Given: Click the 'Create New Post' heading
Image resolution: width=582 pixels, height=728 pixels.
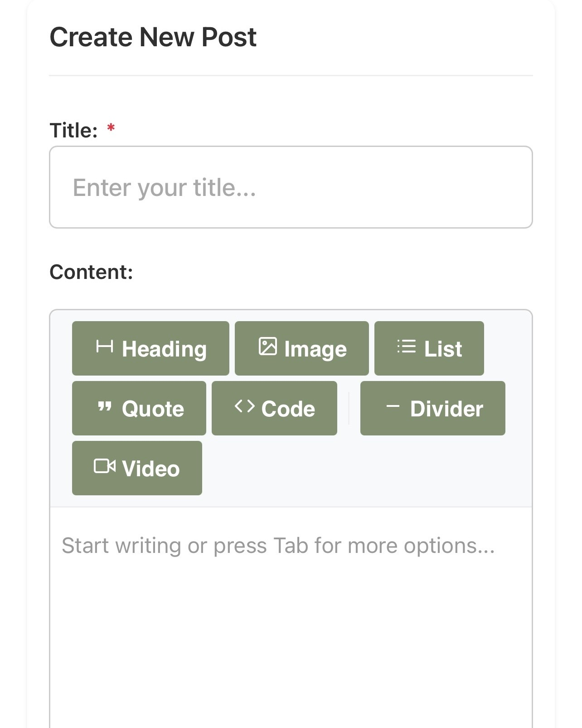Looking at the screenshot, I should pos(153,37).
